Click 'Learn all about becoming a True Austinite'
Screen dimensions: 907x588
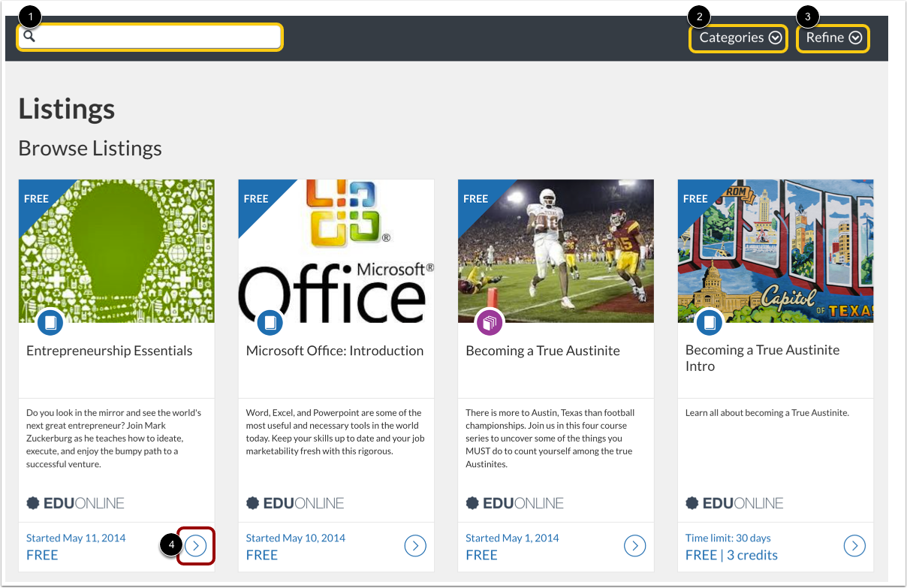767,413
